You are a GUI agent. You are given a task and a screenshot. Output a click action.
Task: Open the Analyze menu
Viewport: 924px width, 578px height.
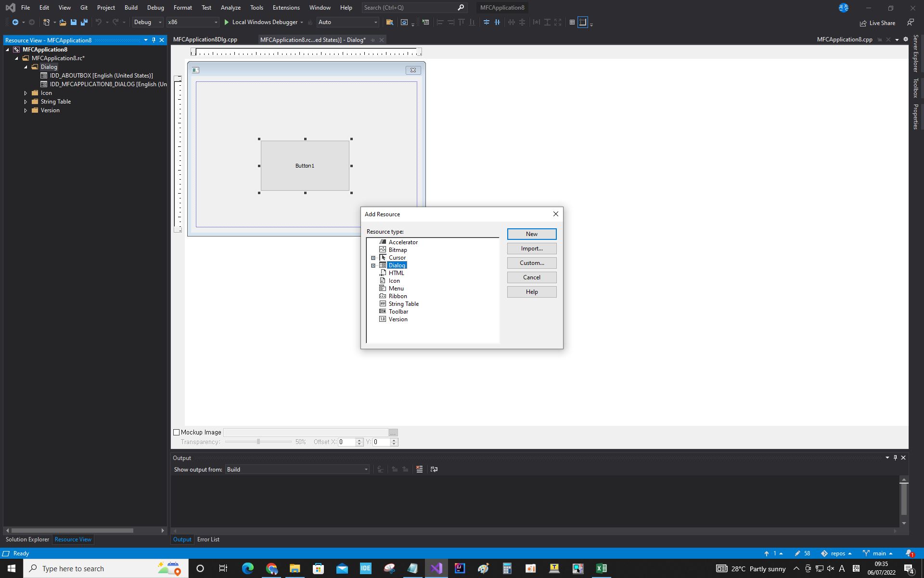231,8
